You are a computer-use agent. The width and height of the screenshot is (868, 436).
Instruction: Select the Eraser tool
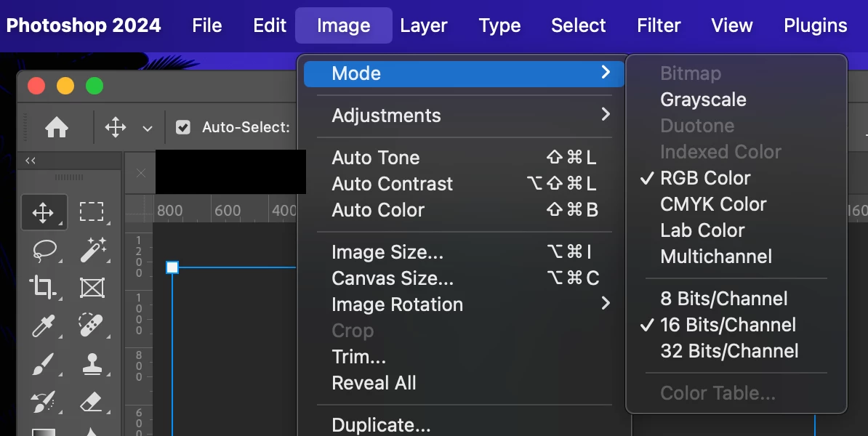click(92, 400)
